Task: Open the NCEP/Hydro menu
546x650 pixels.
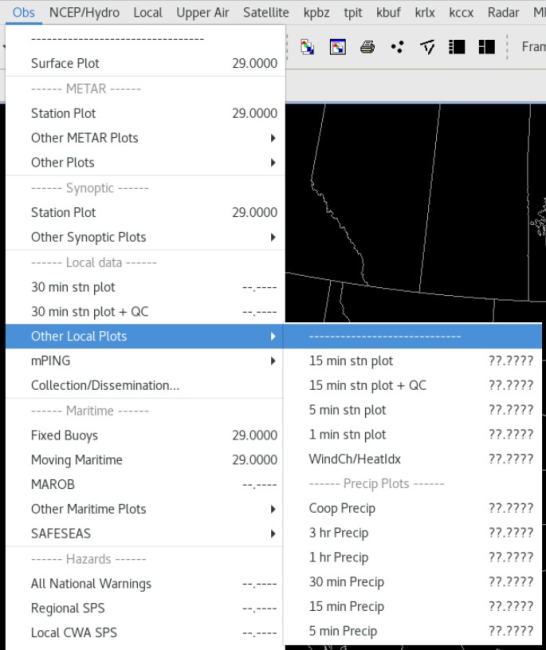Action: [84, 12]
